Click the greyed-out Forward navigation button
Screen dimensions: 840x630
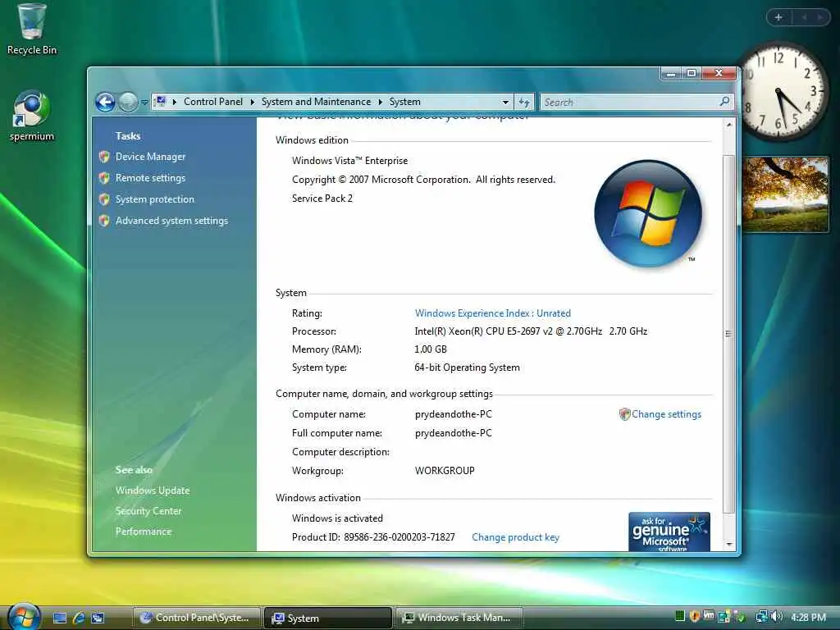pyautogui.click(x=128, y=102)
